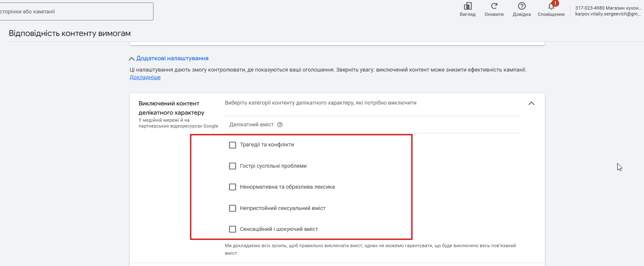Open the account 317-023-4980 switcher
Viewport: 644px width, 266px height.
[x=607, y=11]
